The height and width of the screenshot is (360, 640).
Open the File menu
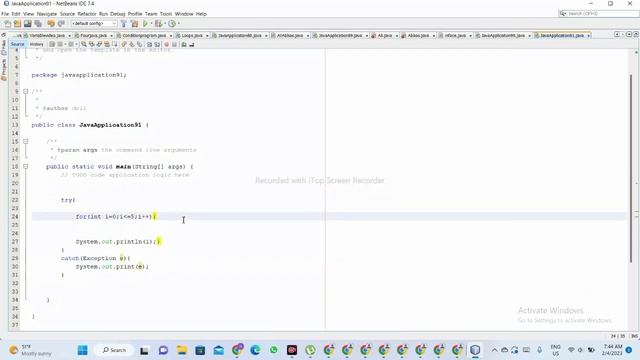[x=5, y=14]
